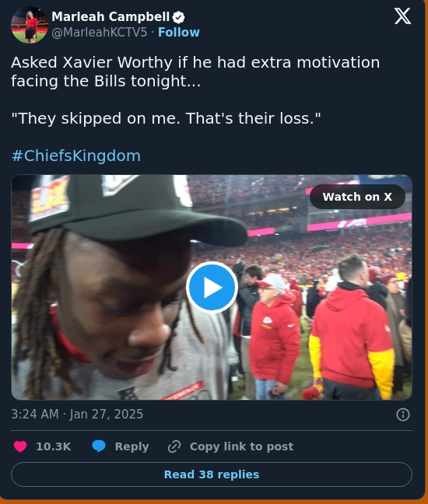This screenshot has width=428, height=504.
Task: Open the @MarleahKCTV5 handle
Action: click(x=99, y=33)
